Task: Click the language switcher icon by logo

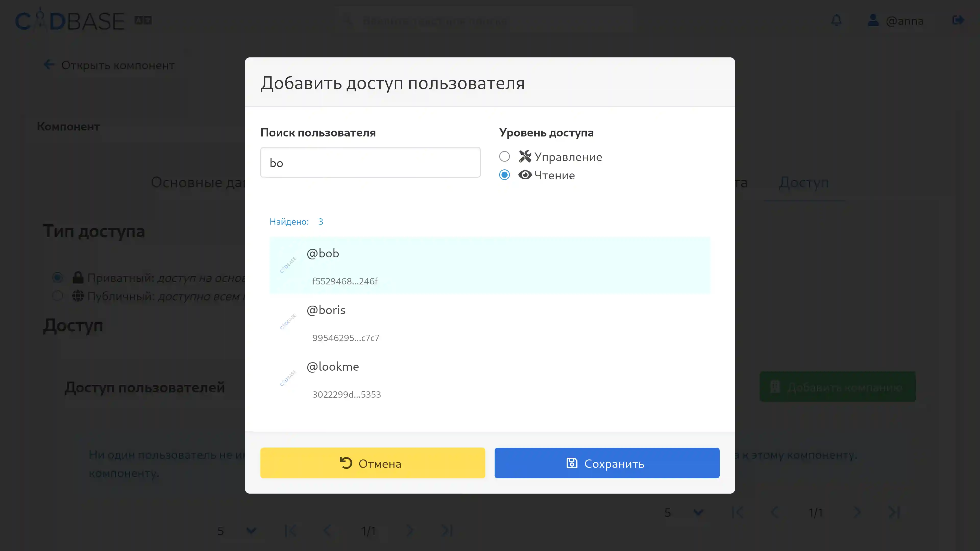Action: tap(143, 20)
